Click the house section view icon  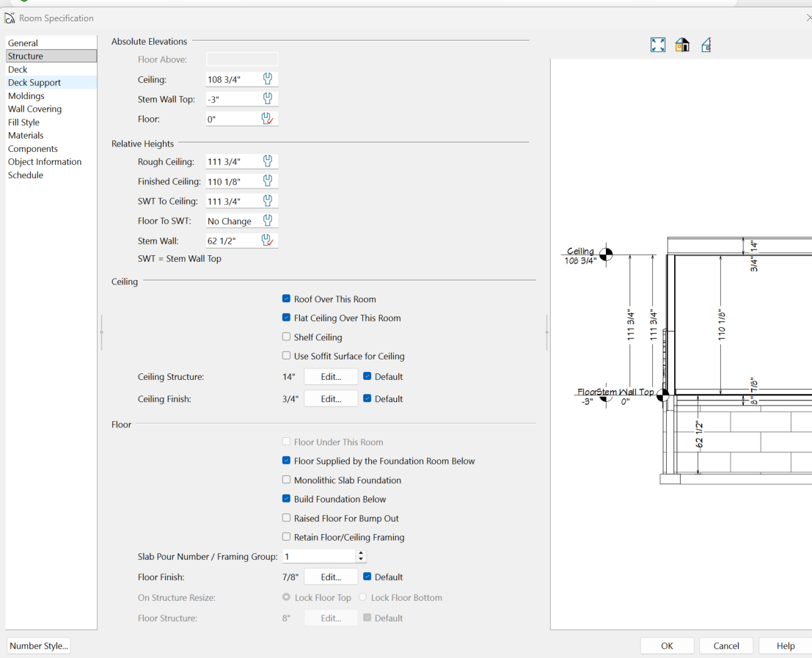click(706, 45)
